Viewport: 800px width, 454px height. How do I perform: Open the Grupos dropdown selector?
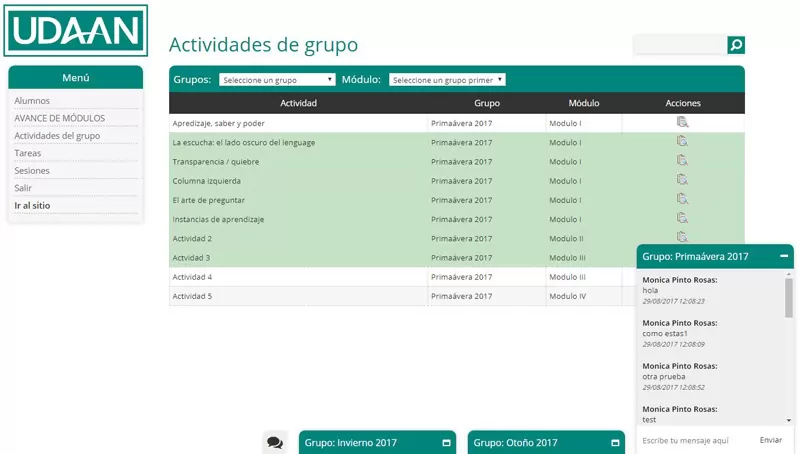pos(277,80)
